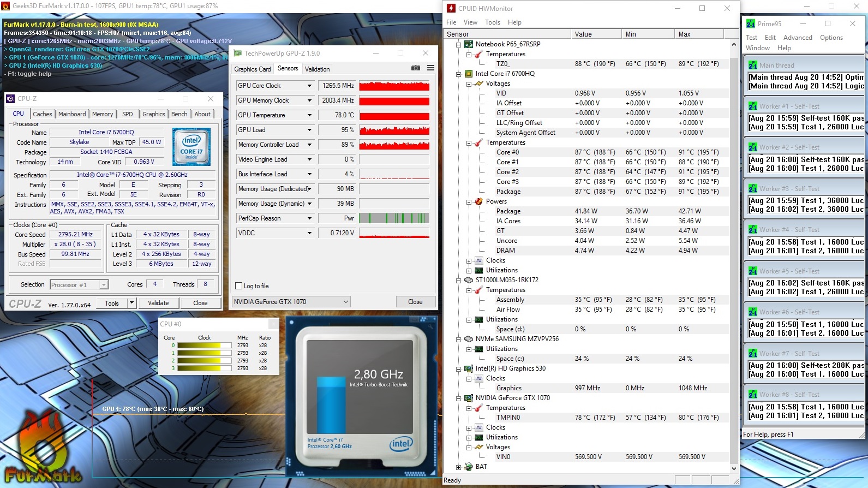Click the Worker #1 Self-Test window icon
Screen dimensions: 868x488
(x=753, y=106)
